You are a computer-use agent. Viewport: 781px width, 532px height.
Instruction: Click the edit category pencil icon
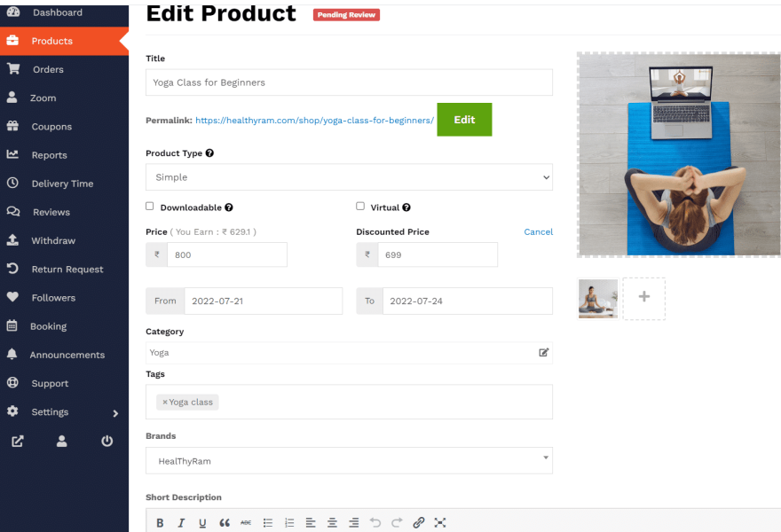[x=543, y=353]
